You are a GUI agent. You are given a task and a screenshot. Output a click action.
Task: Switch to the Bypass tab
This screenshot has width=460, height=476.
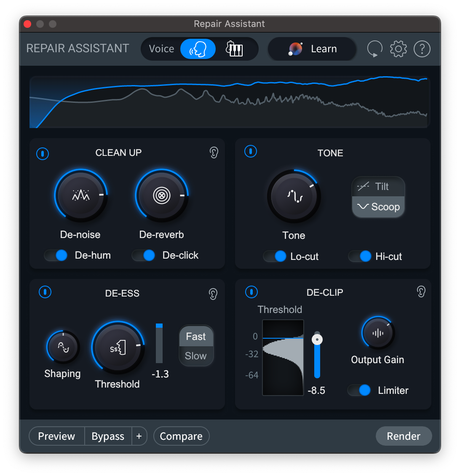click(107, 436)
